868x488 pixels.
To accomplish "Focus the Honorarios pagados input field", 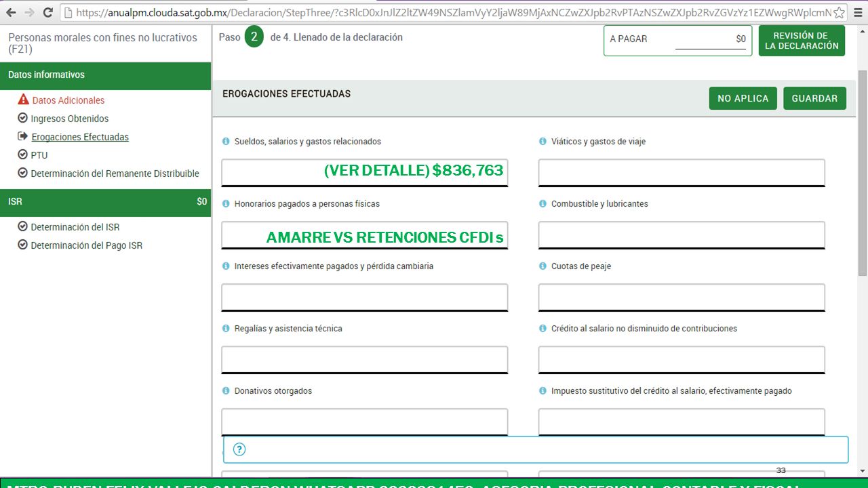I will (x=364, y=235).
